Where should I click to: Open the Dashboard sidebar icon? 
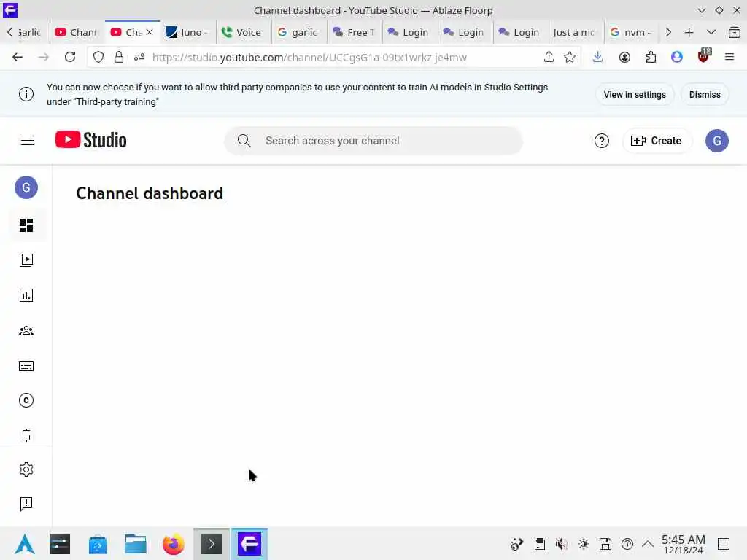tap(26, 225)
